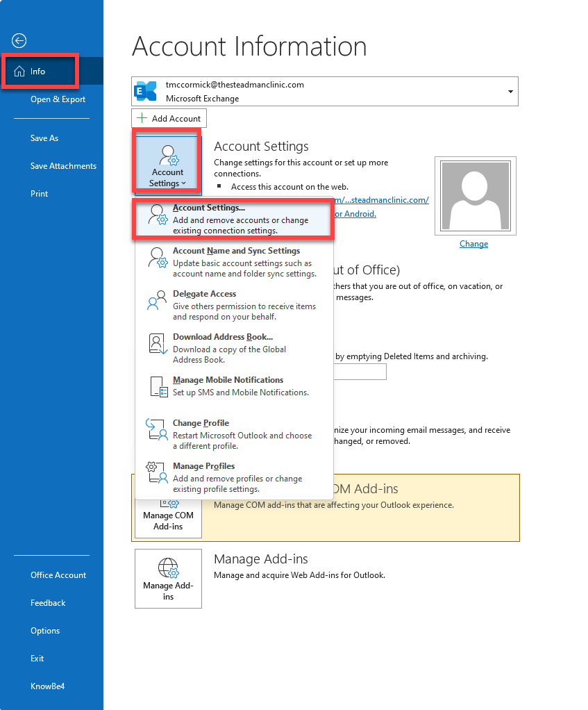The image size is (588, 710).
Task: Click the back arrow icon
Action: (x=19, y=41)
